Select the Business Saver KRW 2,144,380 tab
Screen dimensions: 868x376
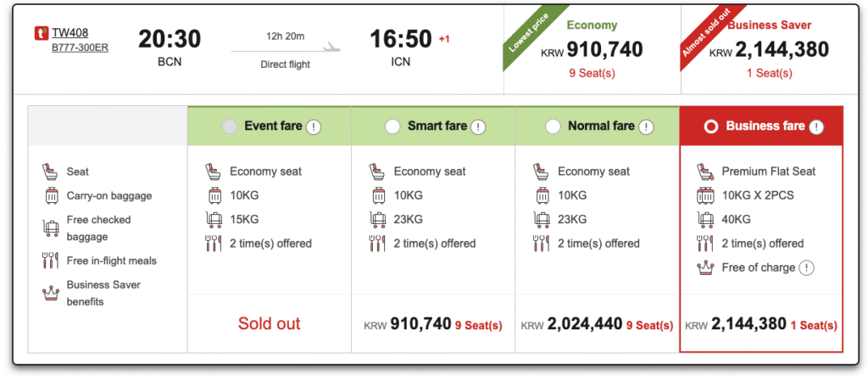tap(769, 48)
